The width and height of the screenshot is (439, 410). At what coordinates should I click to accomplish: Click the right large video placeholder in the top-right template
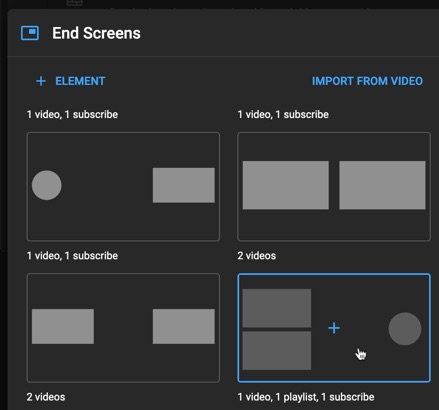[x=382, y=185]
